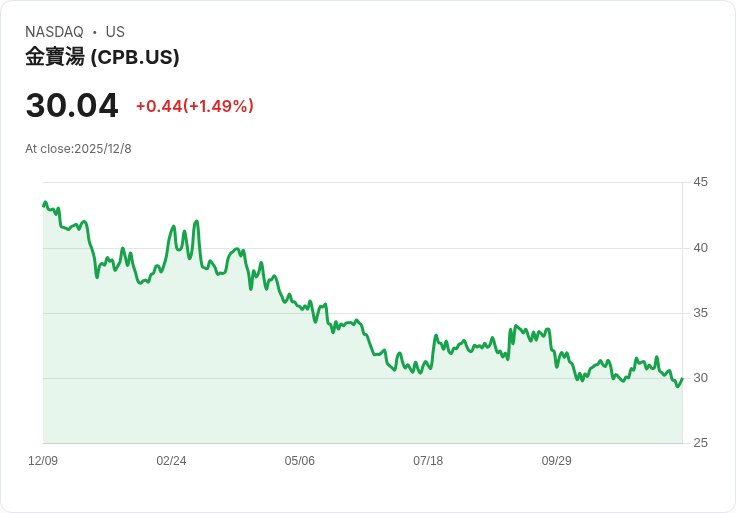Click the 09/29 date on the time axis
This screenshot has height=513, width=736.
pyautogui.click(x=556, y=461)
